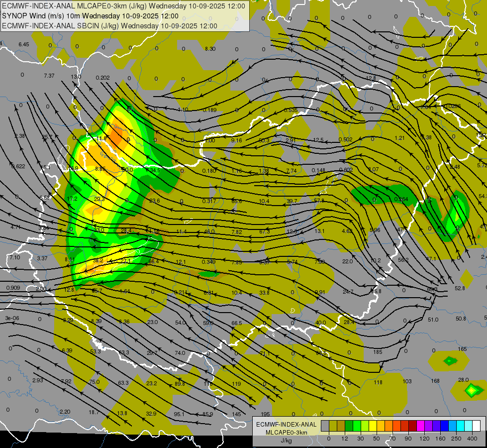Click the map value 74.0
This screenshot has height=448, width=487.
click(x=180, y=353)
